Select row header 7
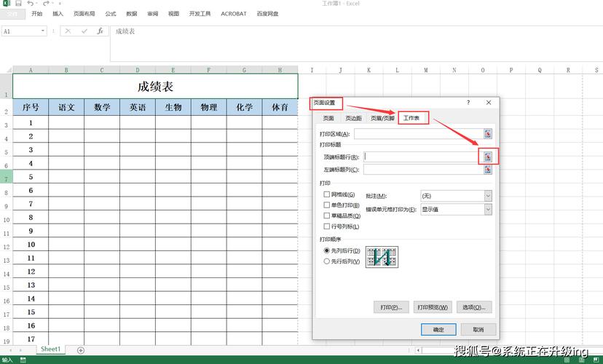Image resolution: width=603 pixels, height=364 pixels. pos(6,177)
